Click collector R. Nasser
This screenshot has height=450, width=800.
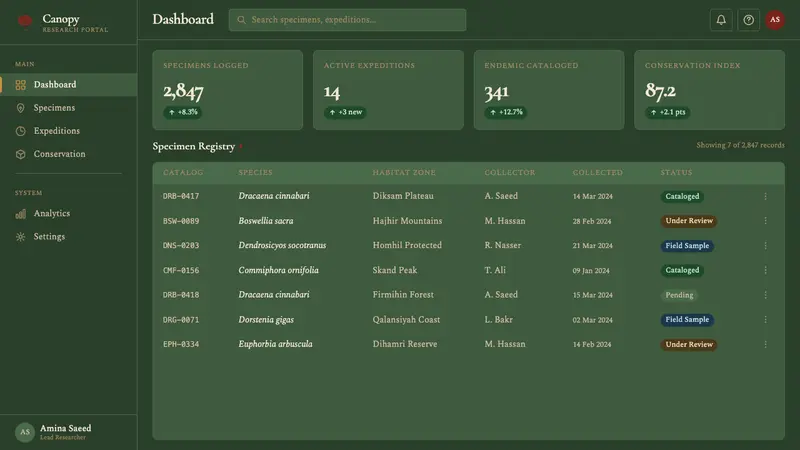point(503,245)
